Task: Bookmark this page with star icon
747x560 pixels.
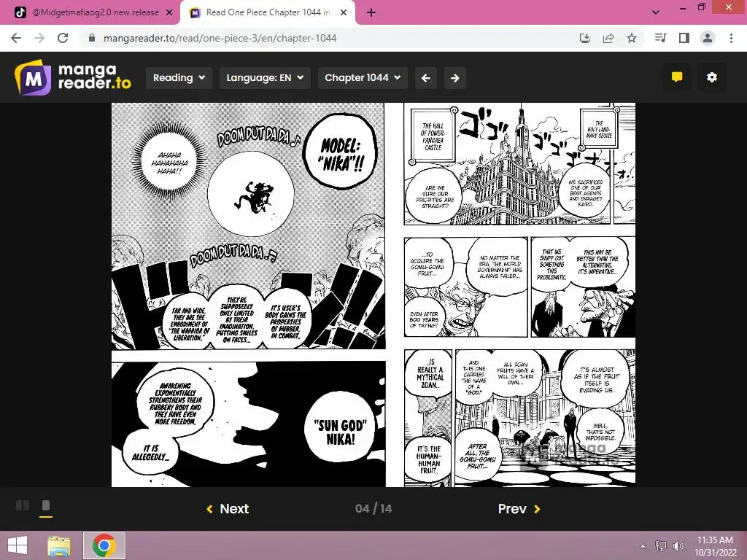Action: point(632,38)
